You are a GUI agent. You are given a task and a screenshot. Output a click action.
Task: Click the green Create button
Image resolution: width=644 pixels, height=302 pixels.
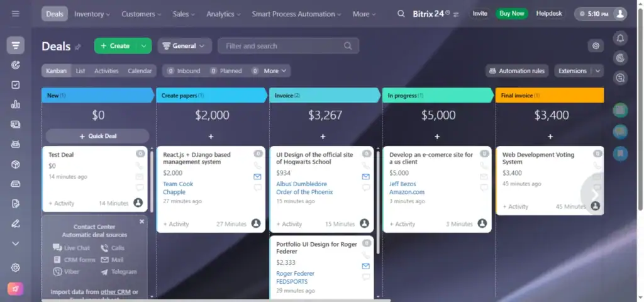coord(116,46)
